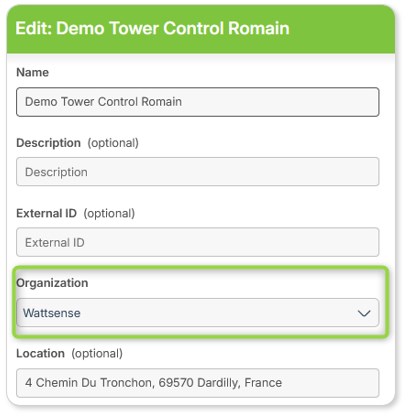This screenshot has width=409, height=417.
Task: Click the optional hint beside Location
Action: pos(97,354)
